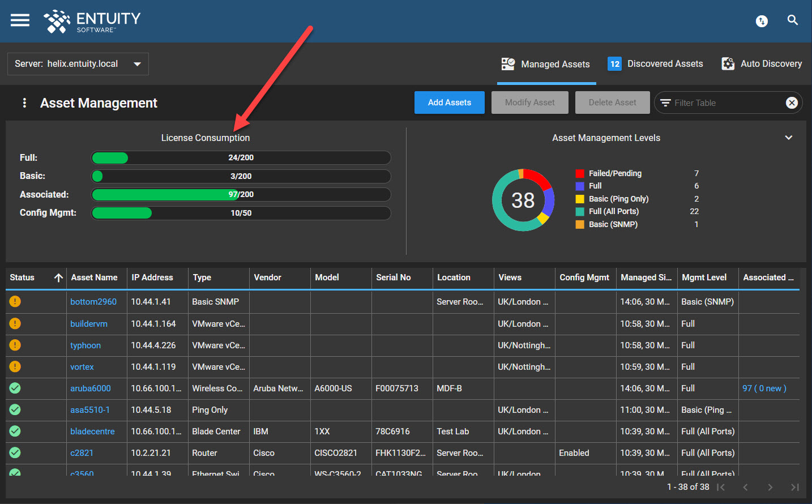The image size is (812, 504).
Task: Click the green check status for c2821
Action: click(x=15, y=452)
